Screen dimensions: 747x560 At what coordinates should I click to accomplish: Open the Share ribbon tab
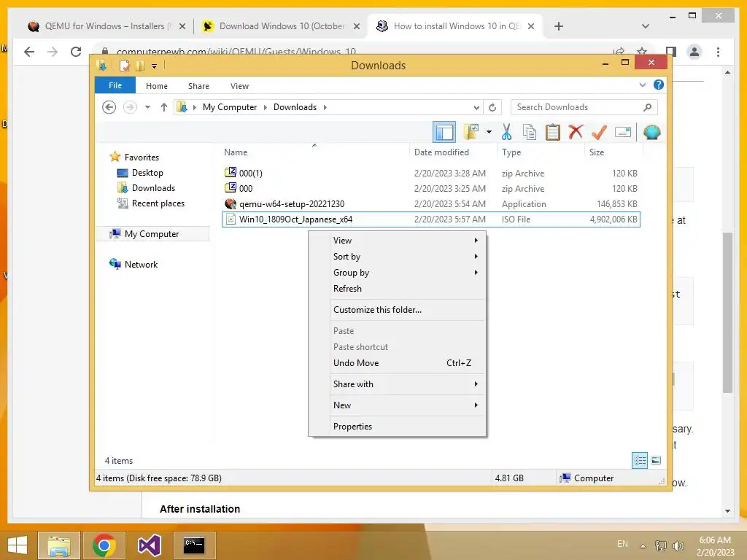[x=198, y=86]
